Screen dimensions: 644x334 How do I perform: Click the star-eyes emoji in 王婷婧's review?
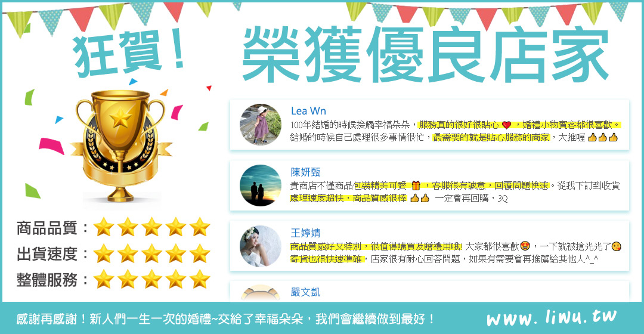pos(525,246)
